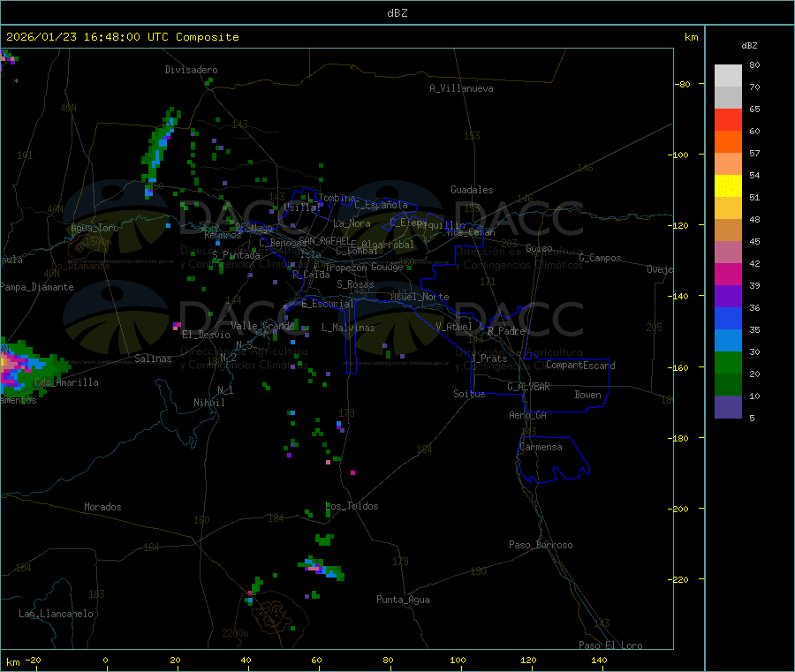This screenshot has height=672, width=795.
Task: Click the yellow 51-54 dBZ legend swatch
Action: (728, 186)
